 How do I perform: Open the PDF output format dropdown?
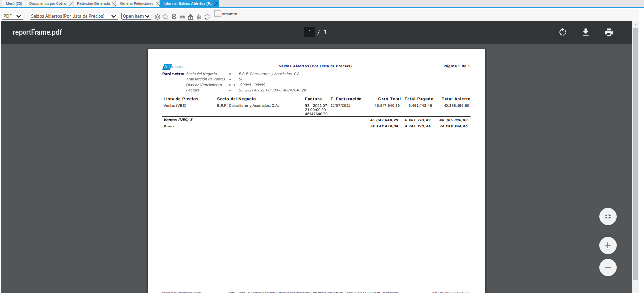point(12,16)
